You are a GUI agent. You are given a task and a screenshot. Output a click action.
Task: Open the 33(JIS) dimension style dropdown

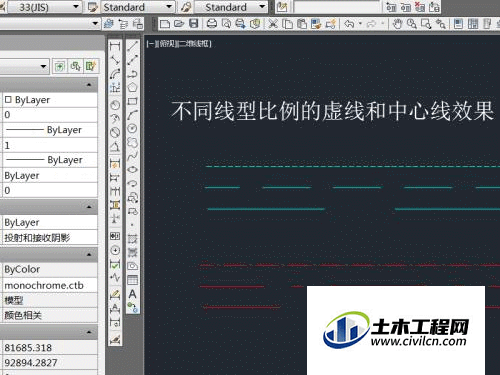76,7
